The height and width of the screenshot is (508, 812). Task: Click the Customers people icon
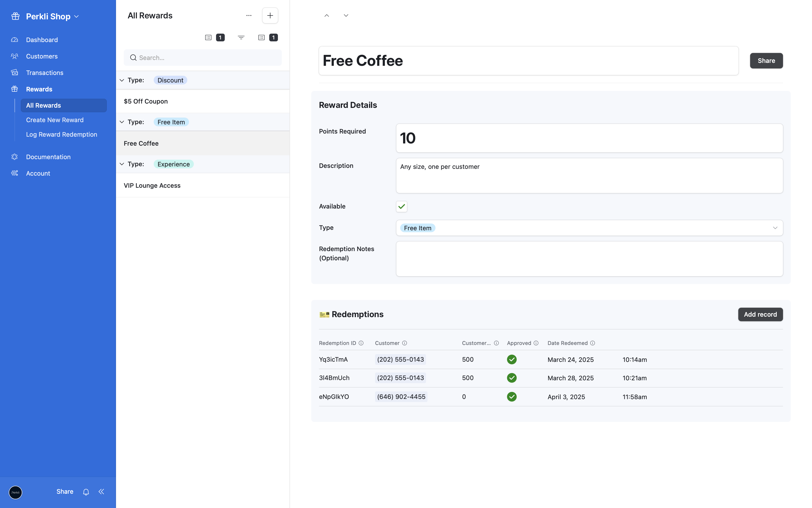click(x=14, y=56)
